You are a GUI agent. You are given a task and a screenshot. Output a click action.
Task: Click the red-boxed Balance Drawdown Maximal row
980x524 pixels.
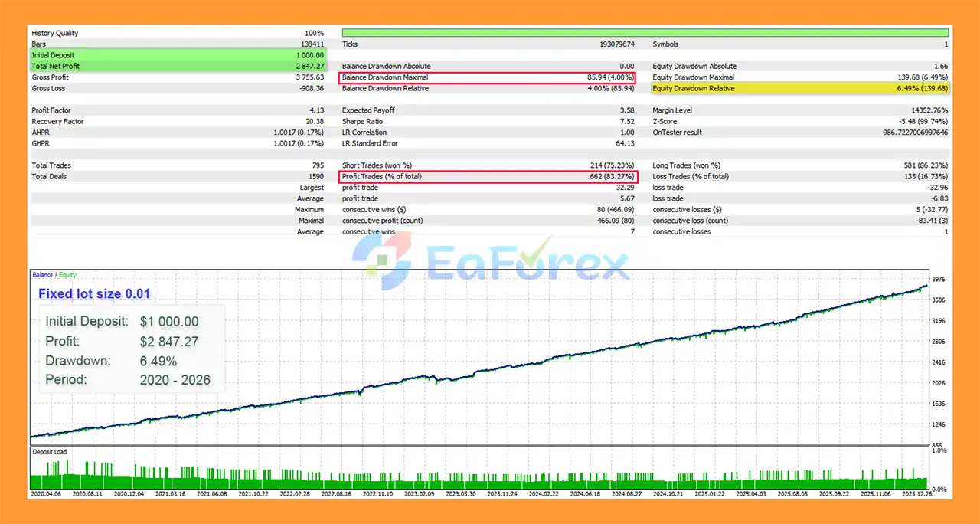click(x=487, y=77)
